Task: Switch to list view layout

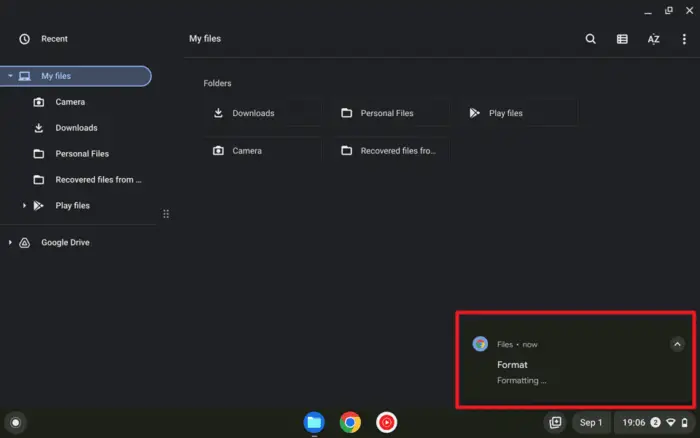Action: point(622,39)
